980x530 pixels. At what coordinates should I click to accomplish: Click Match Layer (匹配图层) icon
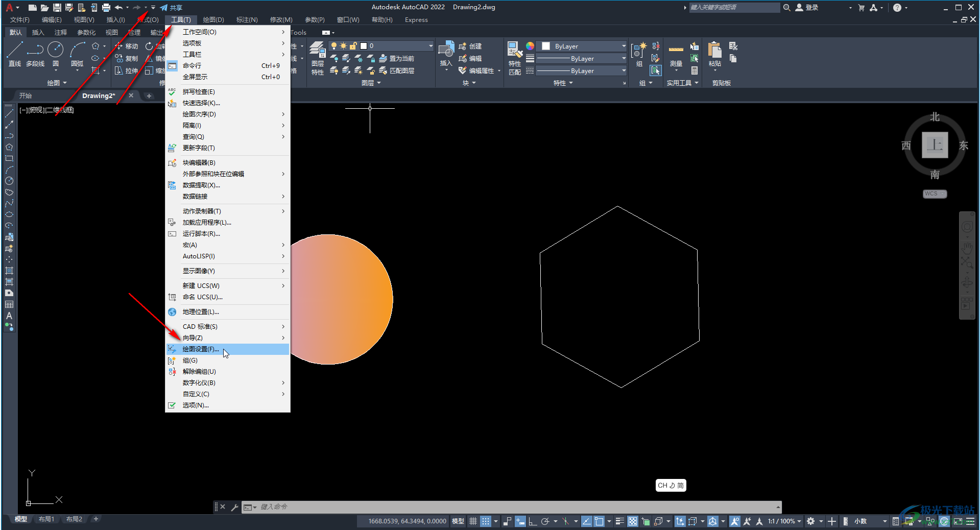(397, 70)
